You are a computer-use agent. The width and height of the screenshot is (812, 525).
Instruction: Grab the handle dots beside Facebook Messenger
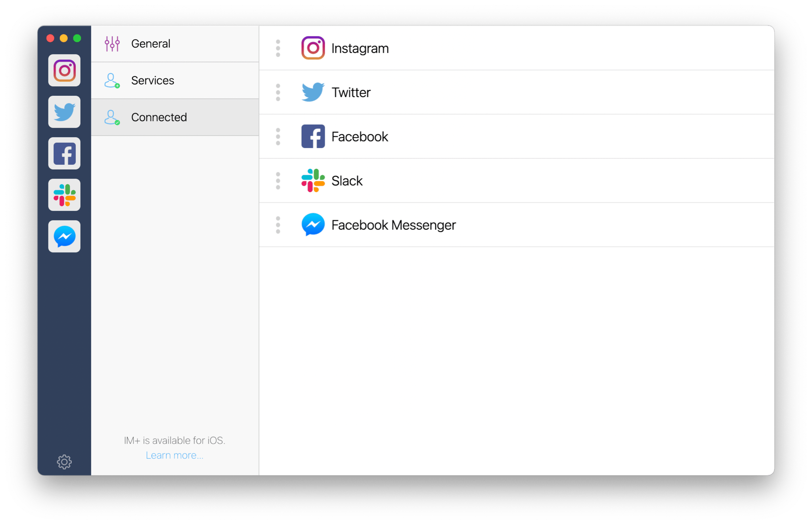point(278,225)
